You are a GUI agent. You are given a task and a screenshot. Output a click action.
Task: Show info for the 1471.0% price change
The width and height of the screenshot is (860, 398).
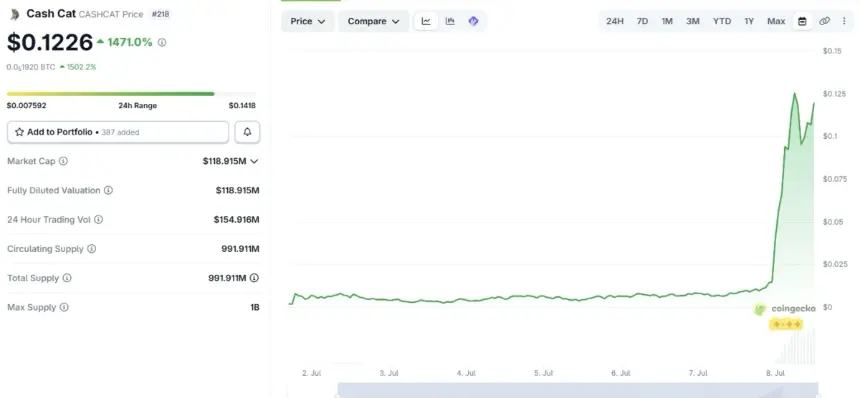tap(162, 42)
